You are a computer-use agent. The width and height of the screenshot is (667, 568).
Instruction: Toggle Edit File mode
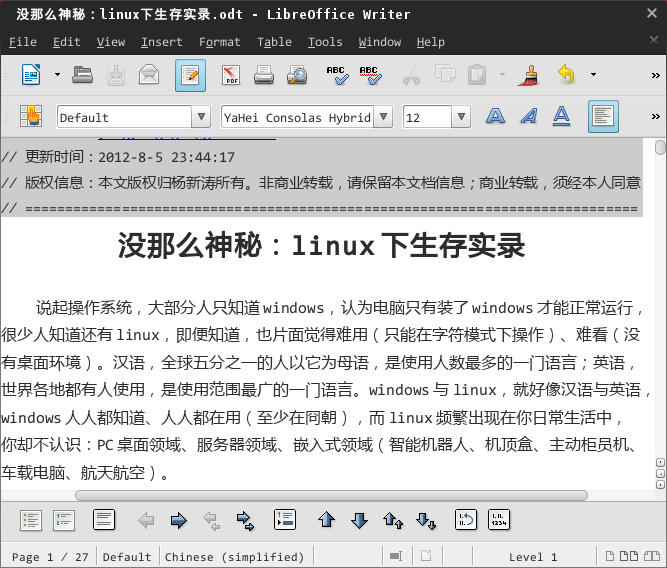click(190, 76)
